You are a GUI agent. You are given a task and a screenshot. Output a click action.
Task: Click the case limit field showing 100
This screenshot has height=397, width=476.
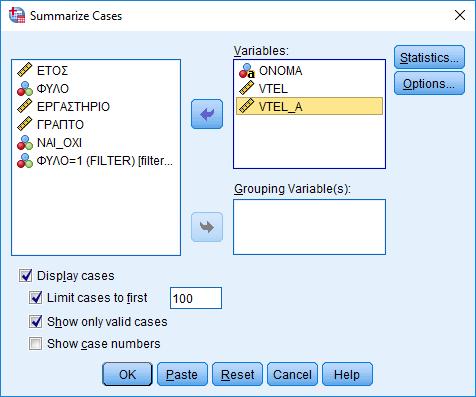point(196,298)
